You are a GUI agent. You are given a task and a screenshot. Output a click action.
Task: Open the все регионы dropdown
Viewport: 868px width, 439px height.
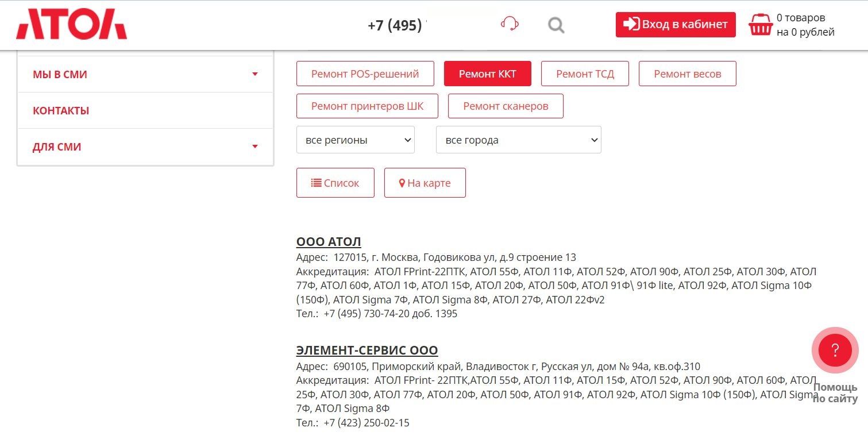coord(356,140)
